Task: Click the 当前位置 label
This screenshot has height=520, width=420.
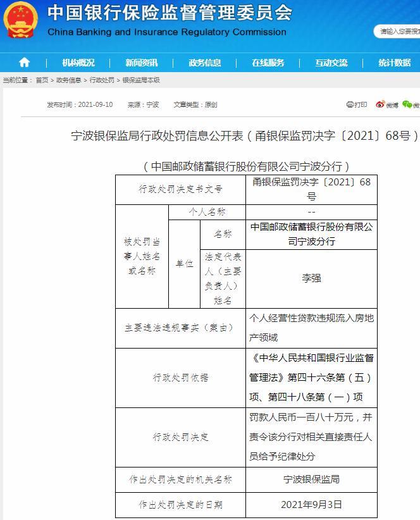Action: [x=17, y=80]
